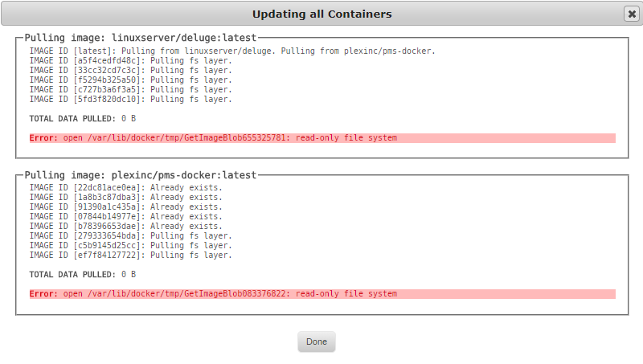Click the line with IMAGE ID [latest]
The image size is (643, 364).
point(232,51)
